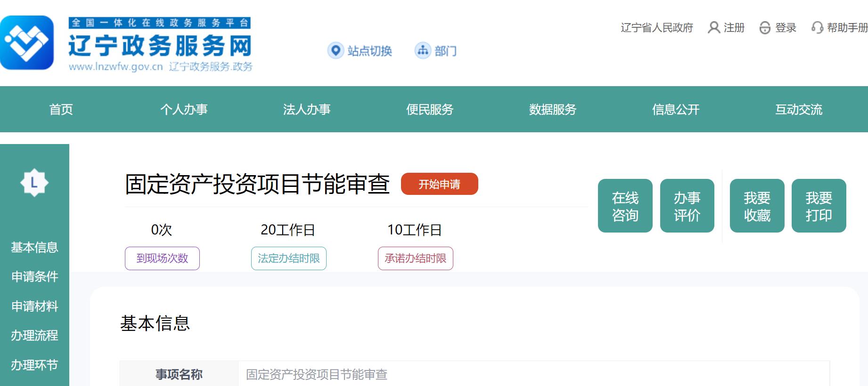Jump to 办理流程 in the sidebar
The image size is (868, 386).
click(35, 336)
